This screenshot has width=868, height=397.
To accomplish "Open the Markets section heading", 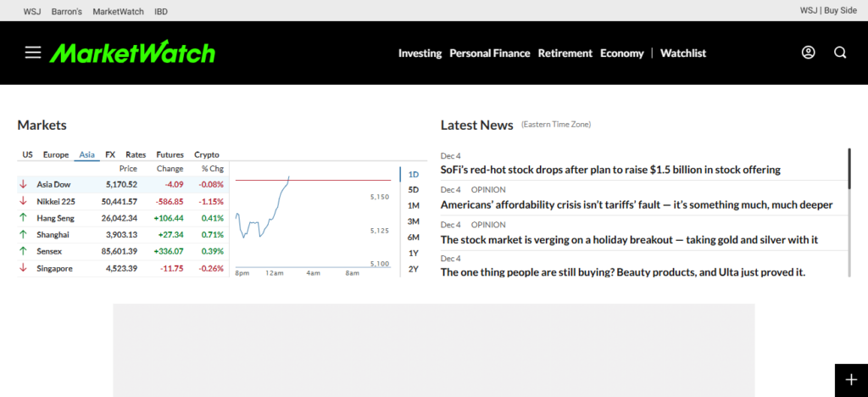I will (x=42, y=126).
